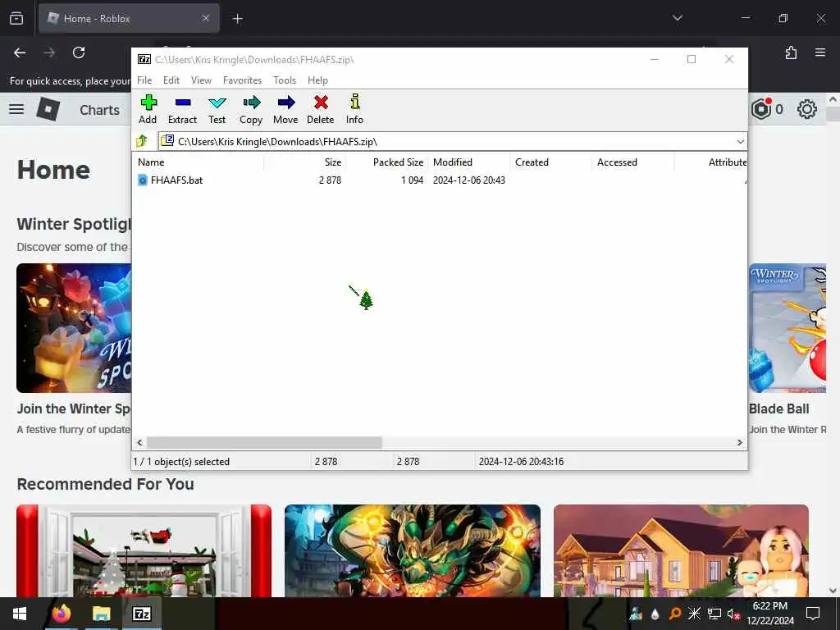Screen dimensions: 840x630
Task: Click the 1 094 packed size value
Action: pos(412,180)
